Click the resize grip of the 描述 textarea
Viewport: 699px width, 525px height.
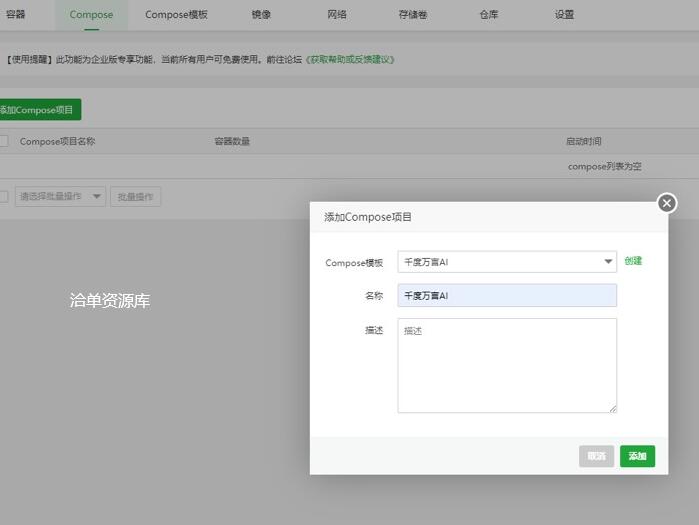pos(613,409)
